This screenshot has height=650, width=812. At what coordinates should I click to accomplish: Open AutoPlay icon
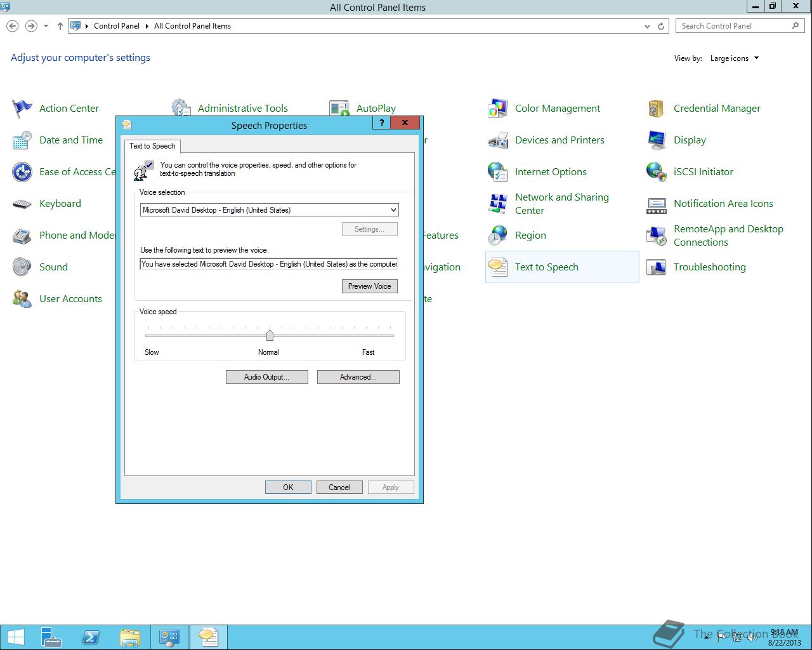tap(339, 107)
